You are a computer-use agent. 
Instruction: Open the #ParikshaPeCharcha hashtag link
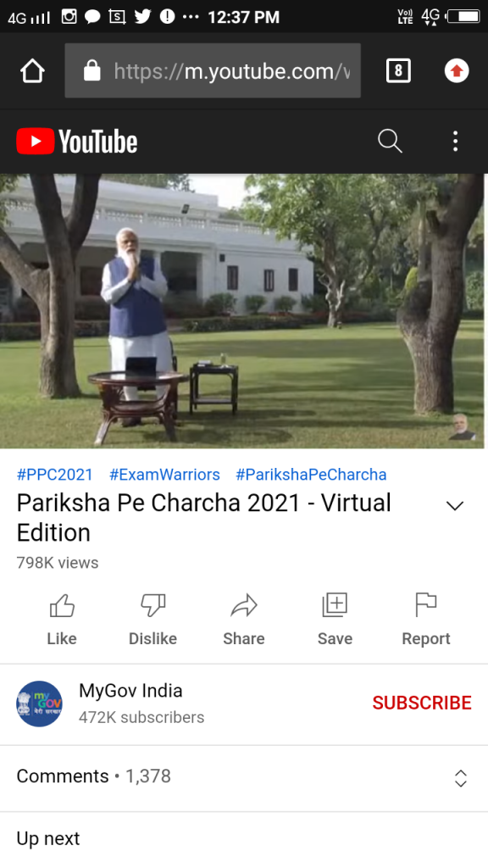311,475
